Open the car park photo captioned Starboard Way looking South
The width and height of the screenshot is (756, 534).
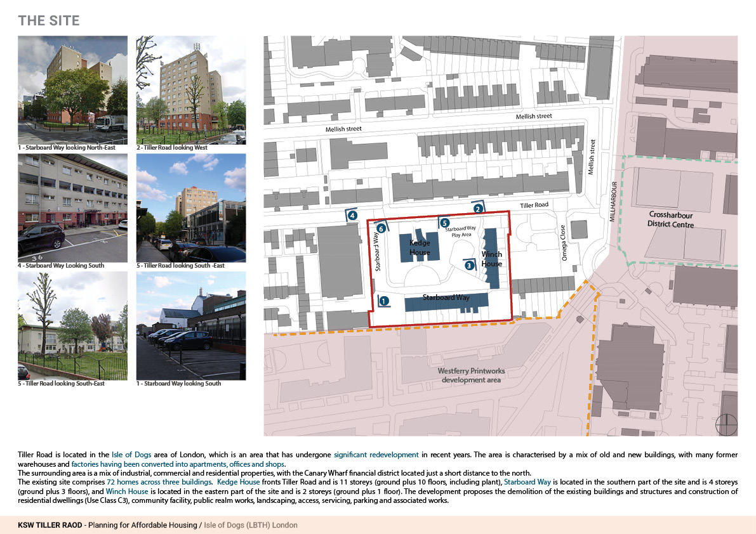[191, 325]
